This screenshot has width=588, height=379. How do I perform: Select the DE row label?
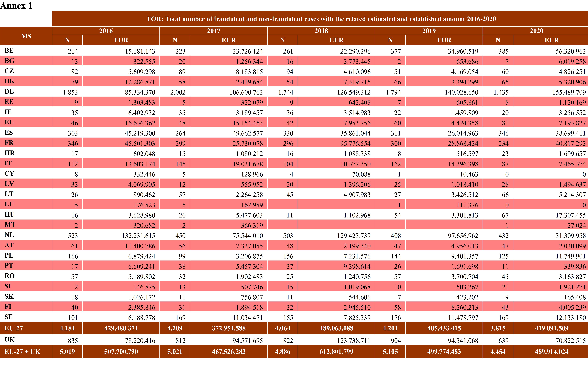(9, 92)
